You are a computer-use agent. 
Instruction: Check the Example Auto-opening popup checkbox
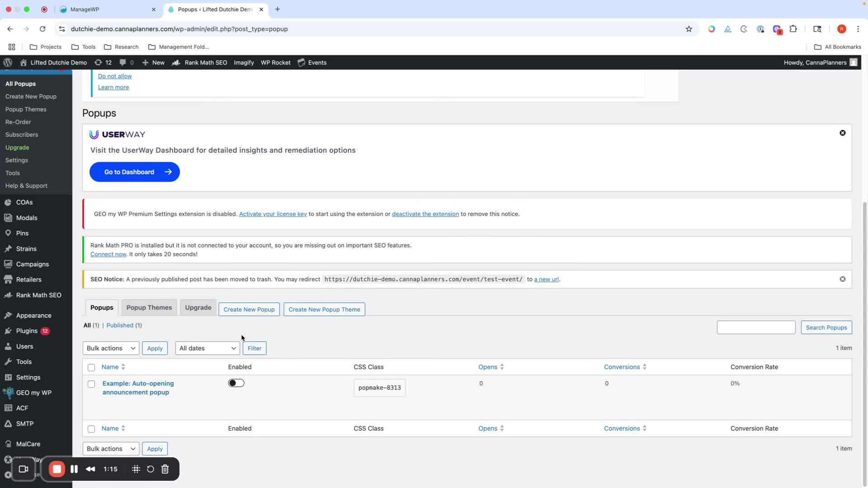91,384
